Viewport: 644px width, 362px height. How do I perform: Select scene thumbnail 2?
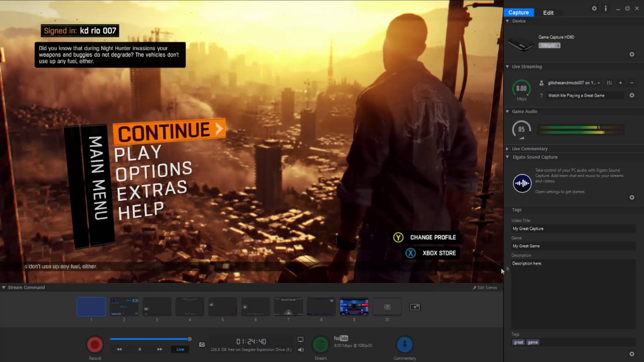click(x=124, y=306)
